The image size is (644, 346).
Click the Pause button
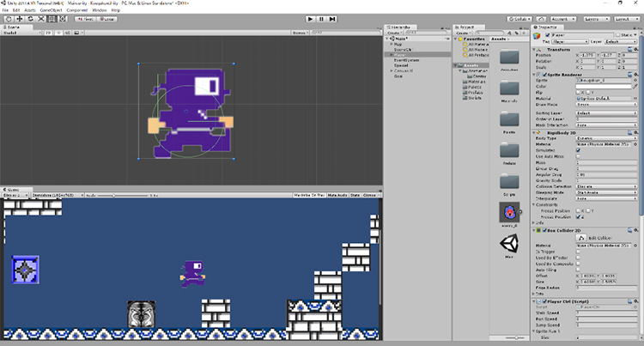321,18
